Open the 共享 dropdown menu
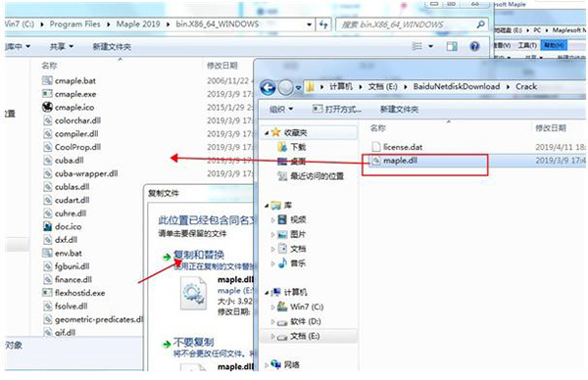 62,46
